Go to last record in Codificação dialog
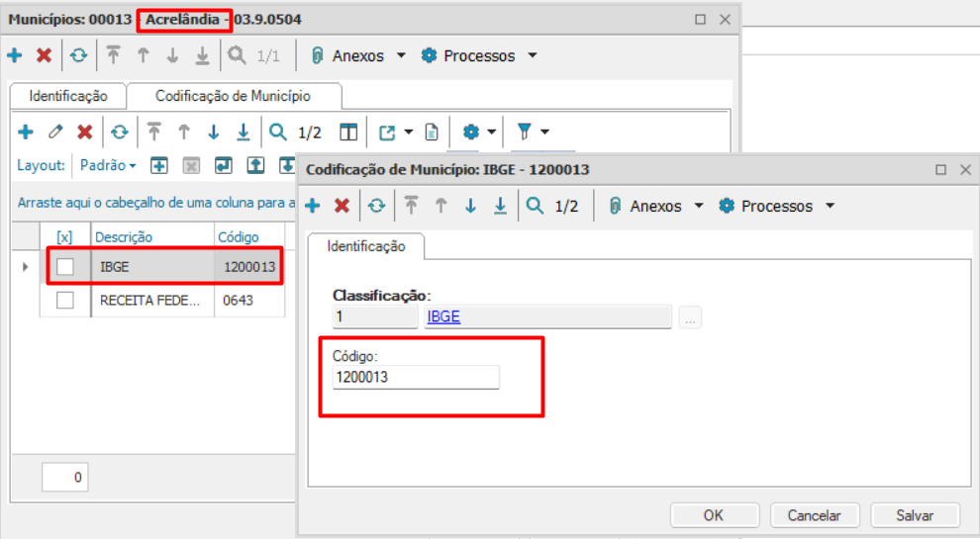980x539 pixels. [x=500, y=206]
